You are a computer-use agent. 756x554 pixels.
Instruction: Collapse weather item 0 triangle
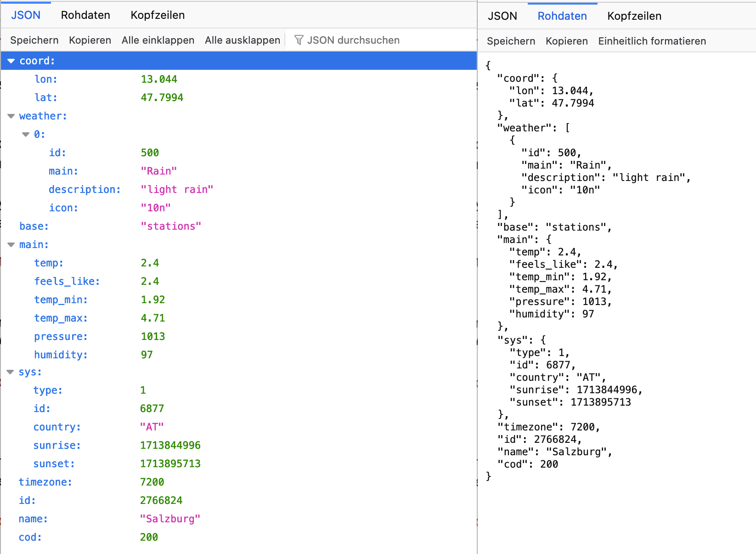(x=26, y=135)
